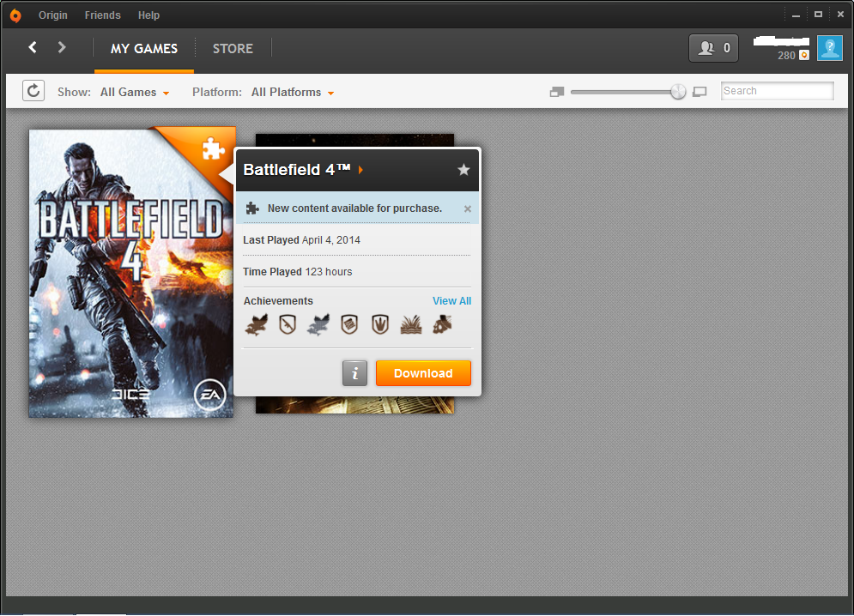Click the first eagle achievement icon

pos(257,324)
